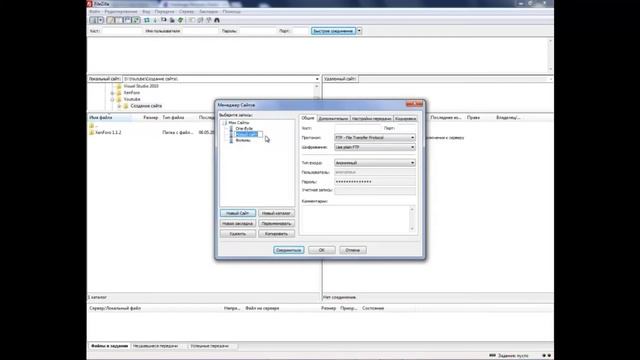Screen dimensions: 640x360
Task: Select the Неудавшиеся передачи queue tab
Action: [156, 346]
